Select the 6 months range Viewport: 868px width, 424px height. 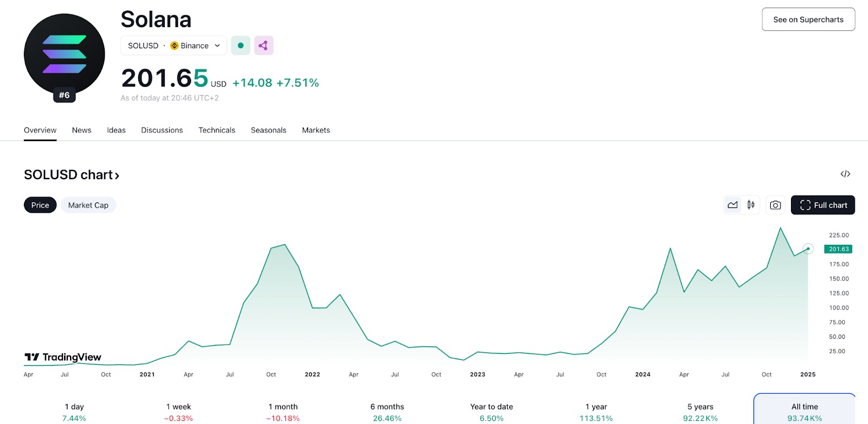click(x=387, y=412)
